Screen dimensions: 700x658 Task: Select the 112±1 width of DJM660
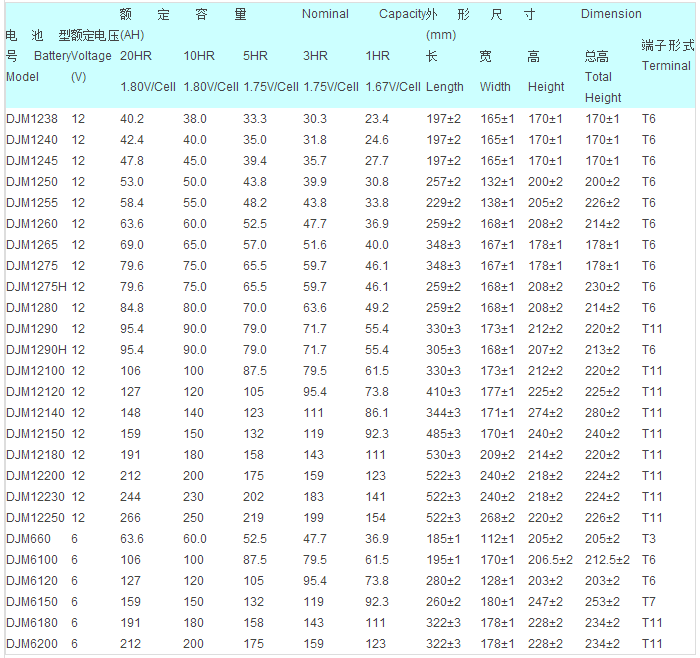coord(497,538)
